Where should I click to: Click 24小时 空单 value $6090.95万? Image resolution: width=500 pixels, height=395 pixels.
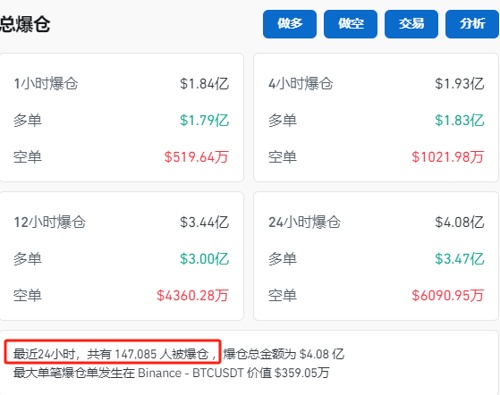pyautogui.click(x=448, y=295)
